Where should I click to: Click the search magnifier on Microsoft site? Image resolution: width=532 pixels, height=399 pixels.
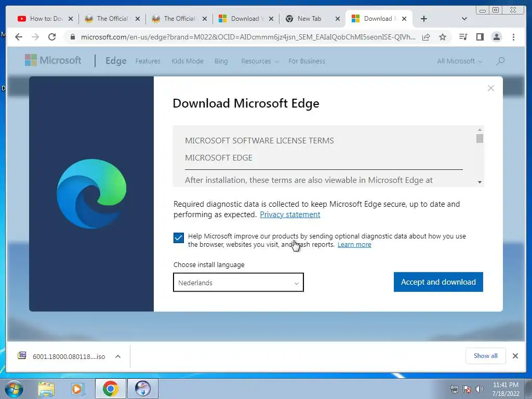500,61
